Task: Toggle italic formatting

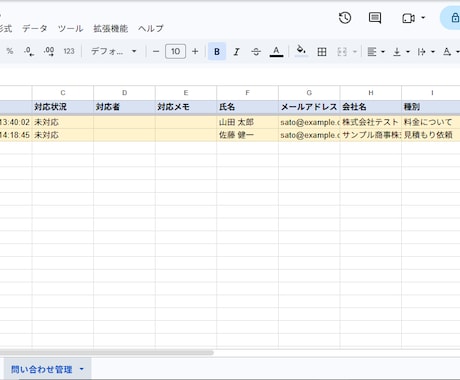Action: (x=237, y=51)
